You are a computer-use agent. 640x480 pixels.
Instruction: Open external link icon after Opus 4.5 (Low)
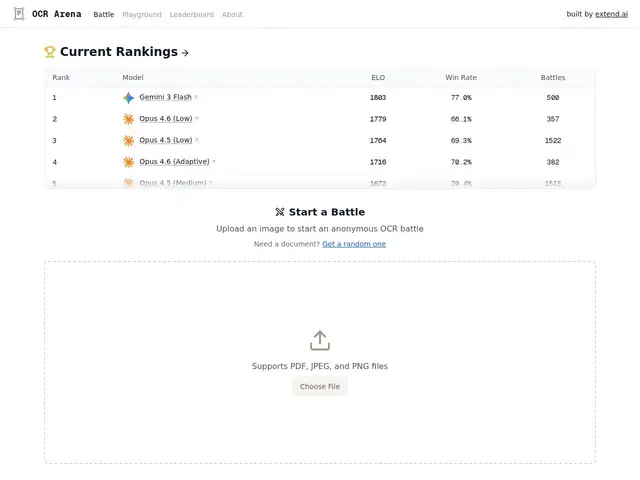[197, 140]
